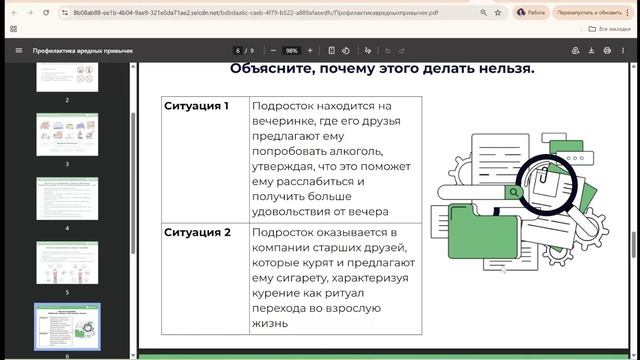The image size is (640, 360).
Task: Open page 3 thumbnail
Action: click(x=67, y=135)
